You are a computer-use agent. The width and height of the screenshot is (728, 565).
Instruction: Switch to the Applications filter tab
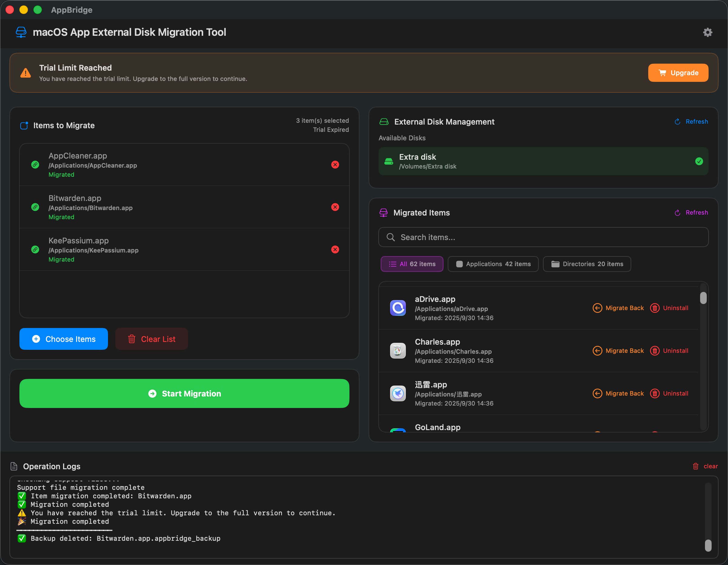(493, 264)
